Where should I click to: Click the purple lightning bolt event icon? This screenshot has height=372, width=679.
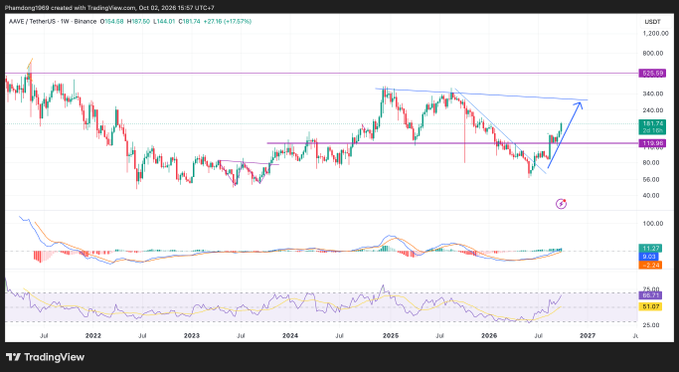point(561,204)
